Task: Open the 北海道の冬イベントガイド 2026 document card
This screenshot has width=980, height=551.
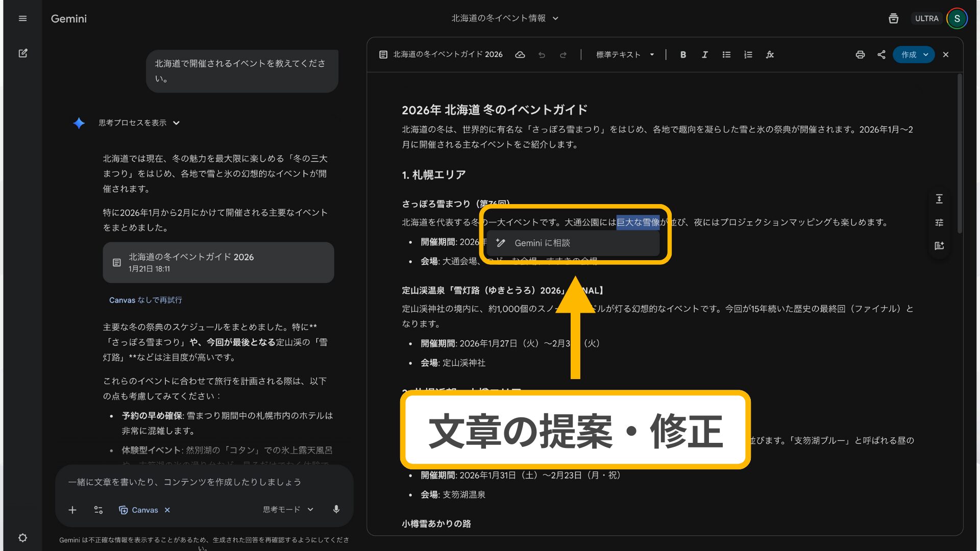Action: coord(218,262)
